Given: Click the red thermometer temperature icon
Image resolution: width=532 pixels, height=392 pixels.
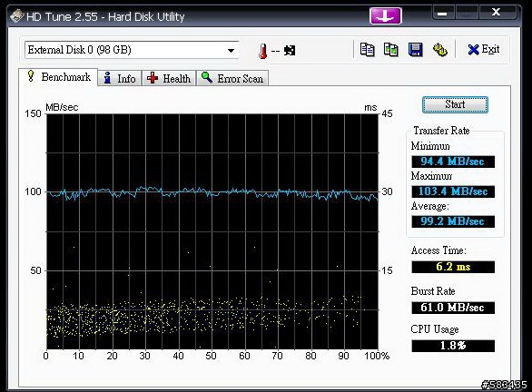Looking at the screenshot, I should pyautogui.click(x=262, y=51).
